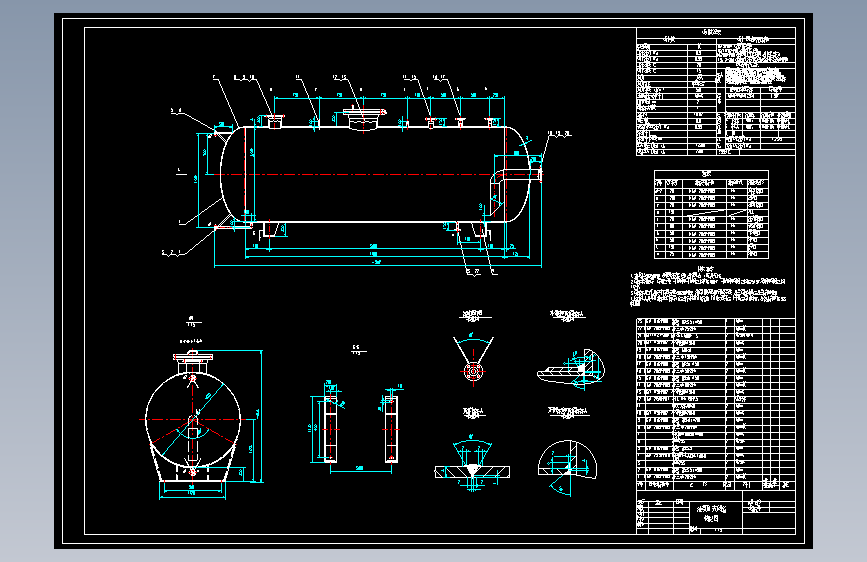This screenshot has width=867, height=562.
Task: Select the parts list table above the title block
Action: [716, 403]
